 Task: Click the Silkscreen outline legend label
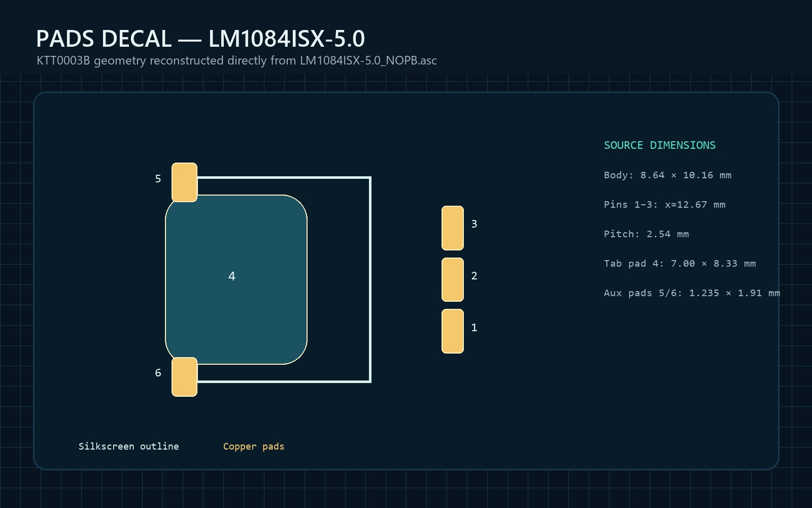pos(128,446)
